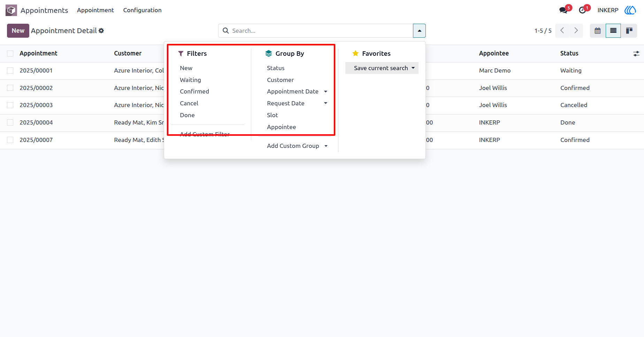Apply the Waiting filter
644x337 pixels.
click(x=190, y=80)
